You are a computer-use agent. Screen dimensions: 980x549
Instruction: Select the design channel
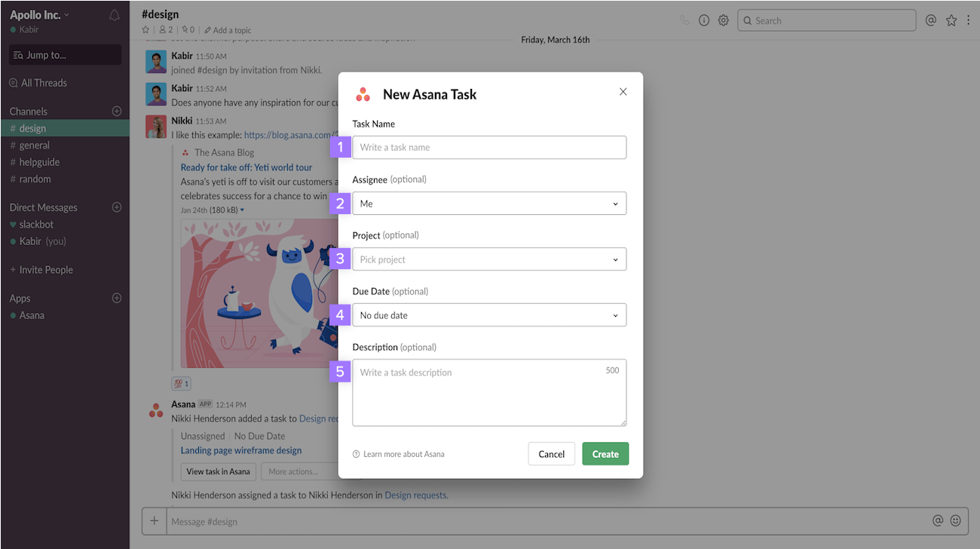pos(65,128)
